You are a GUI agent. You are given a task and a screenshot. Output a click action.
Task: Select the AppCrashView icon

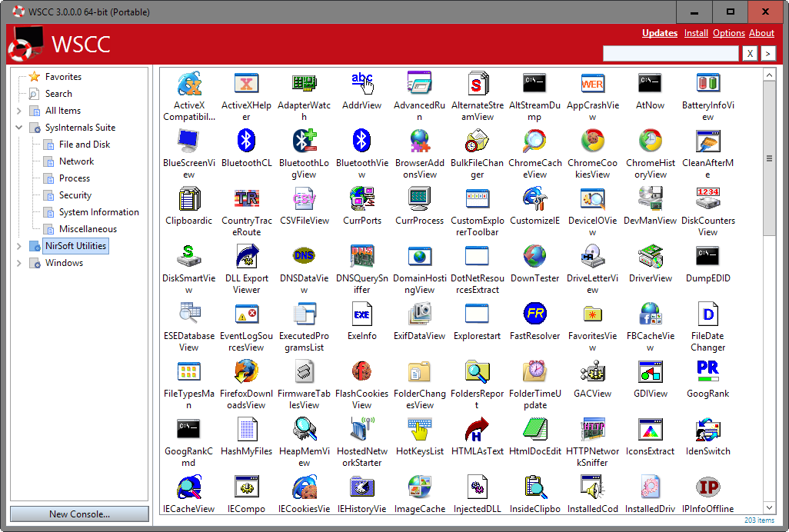click(x=592, y=84)
